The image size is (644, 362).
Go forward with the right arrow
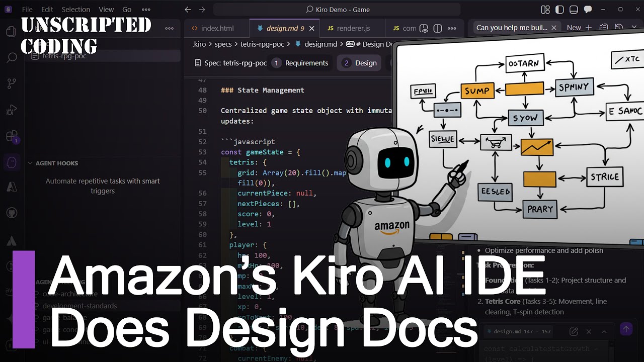pos(202,10)
